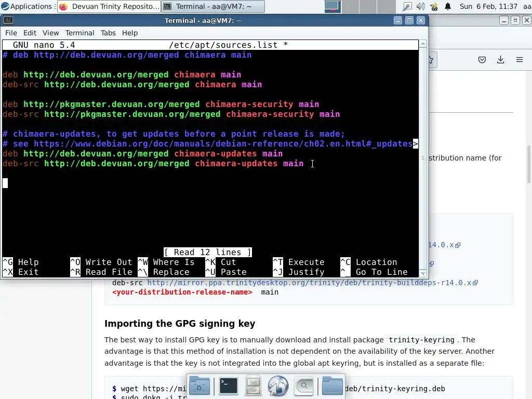Click Firefox bookmark star icon
This screenshot has height=399, width=532.
432,60
